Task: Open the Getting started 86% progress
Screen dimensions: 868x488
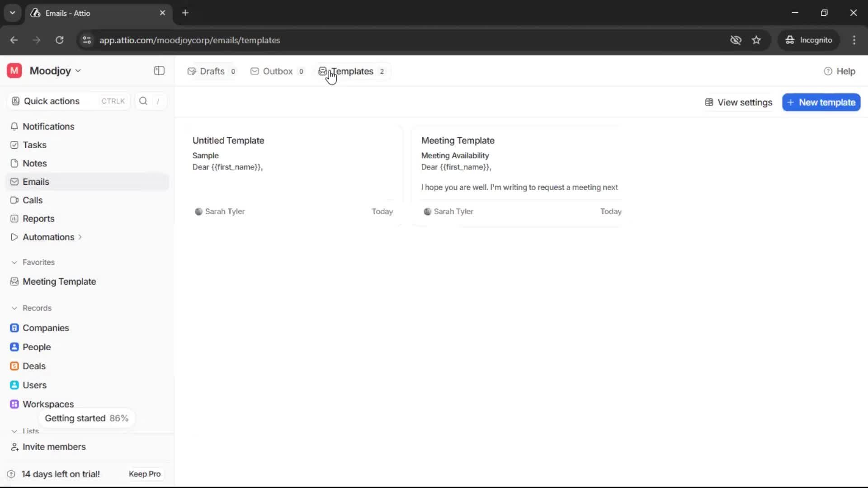Action: click(x=86, y=418)
